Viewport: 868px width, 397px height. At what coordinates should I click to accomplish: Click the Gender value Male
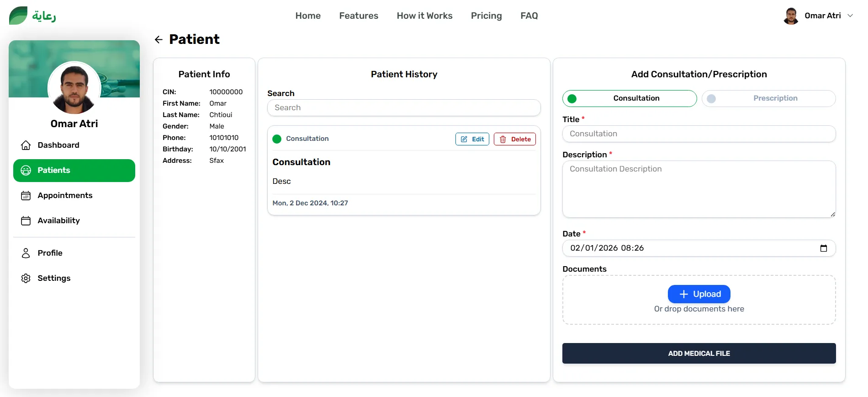click(x=217, y=126)
